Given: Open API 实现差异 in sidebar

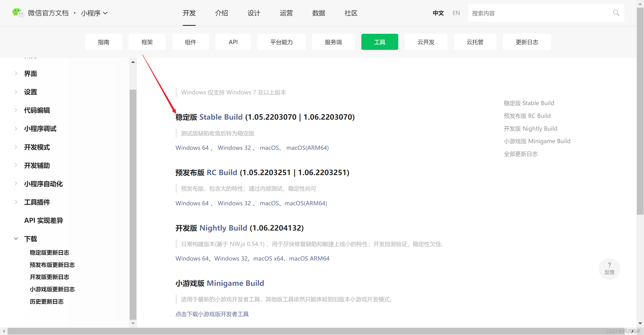Looking at the screenshot, I should pos(44,220).
